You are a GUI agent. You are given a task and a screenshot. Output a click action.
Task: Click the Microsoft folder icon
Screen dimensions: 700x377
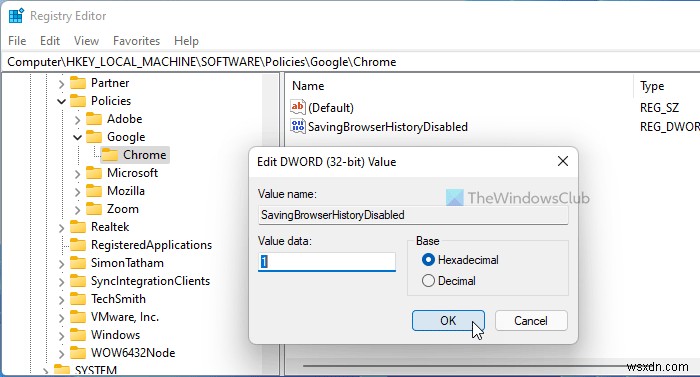(x=94, y=173)
